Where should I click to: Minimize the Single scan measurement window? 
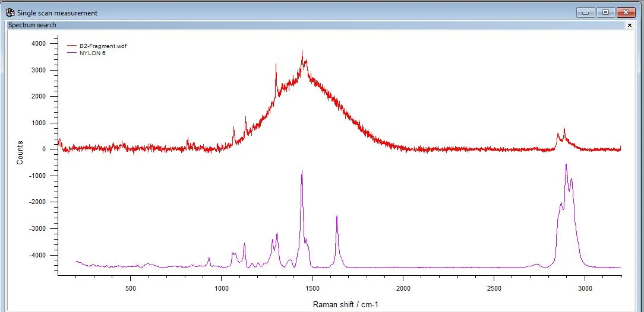[x=585, y=12]
